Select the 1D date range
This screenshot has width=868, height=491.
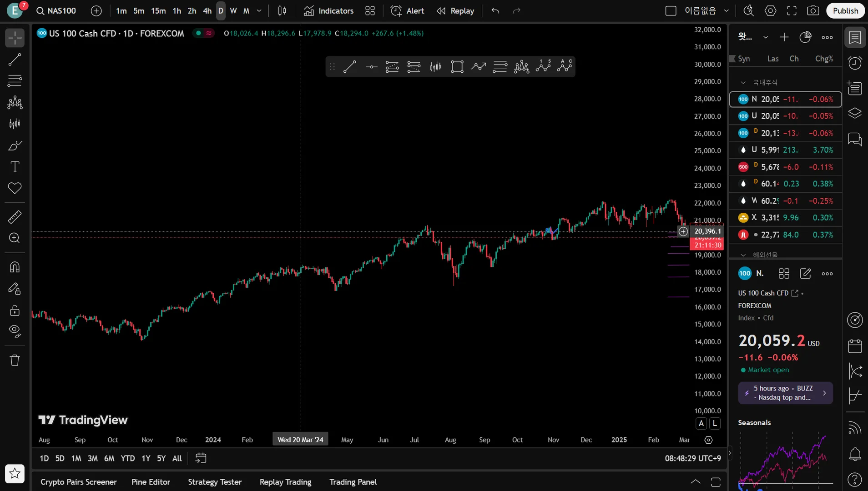[x=44, y=459]
